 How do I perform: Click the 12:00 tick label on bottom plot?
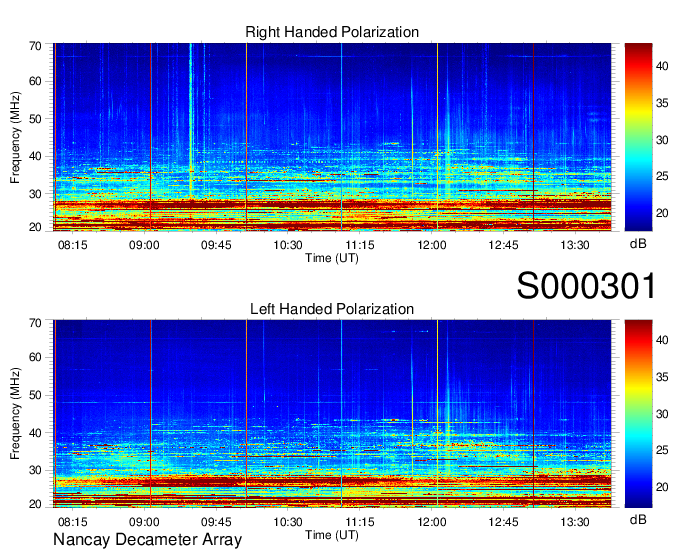pyautogui.click(x=432, y=522)
